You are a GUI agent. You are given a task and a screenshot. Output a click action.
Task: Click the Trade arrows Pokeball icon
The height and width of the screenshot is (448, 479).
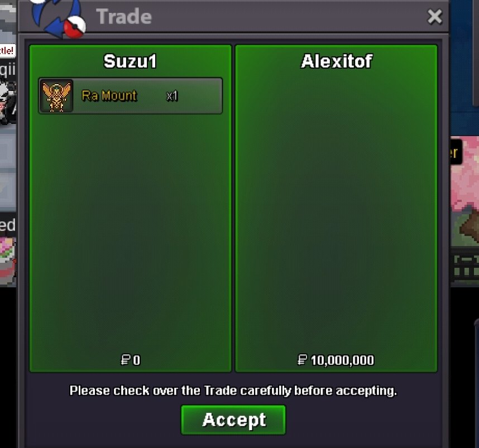(58, 18)
